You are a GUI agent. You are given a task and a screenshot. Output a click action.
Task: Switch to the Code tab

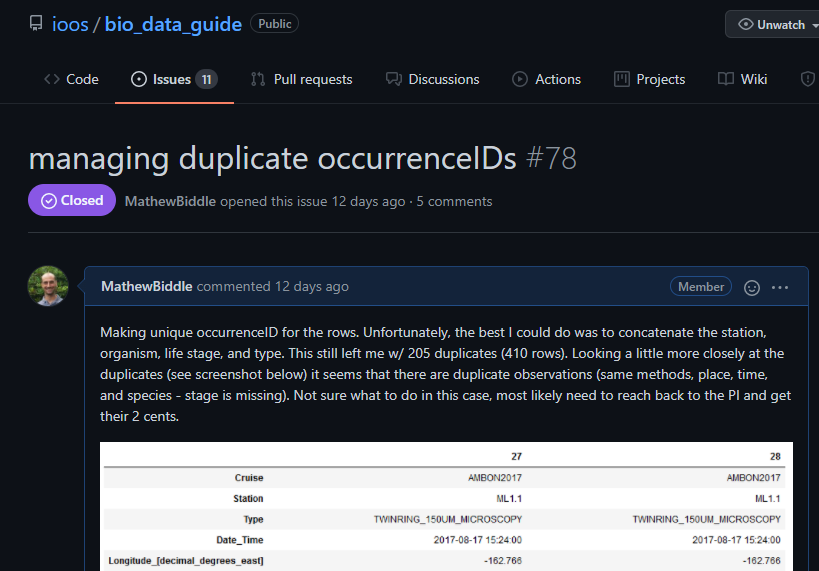pos(72,79)
